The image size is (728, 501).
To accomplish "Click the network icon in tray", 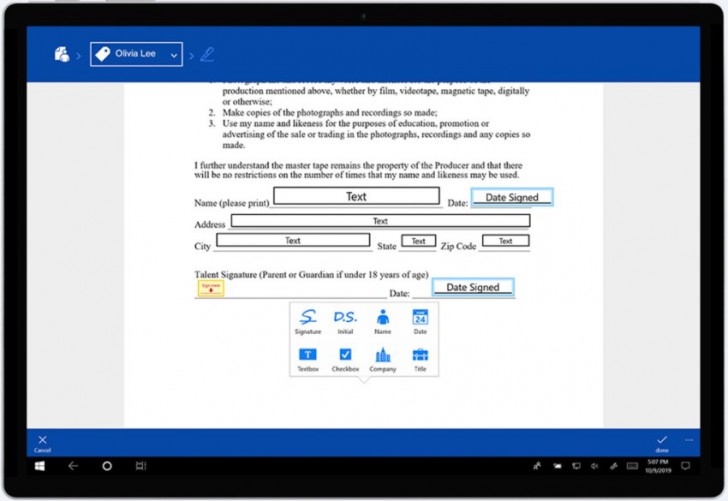I will point(576,466).
